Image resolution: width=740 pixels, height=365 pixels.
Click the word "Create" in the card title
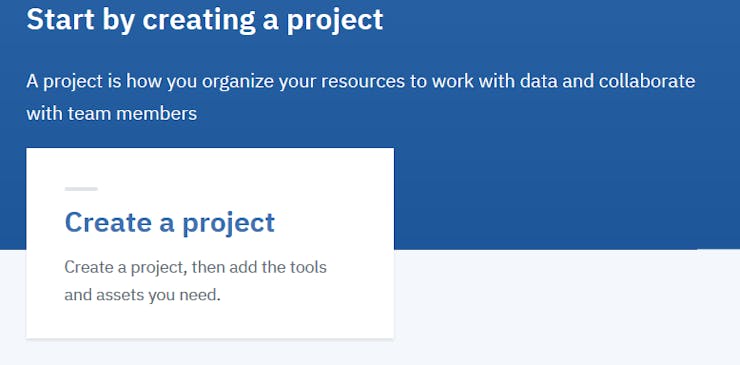pos(109,222)
